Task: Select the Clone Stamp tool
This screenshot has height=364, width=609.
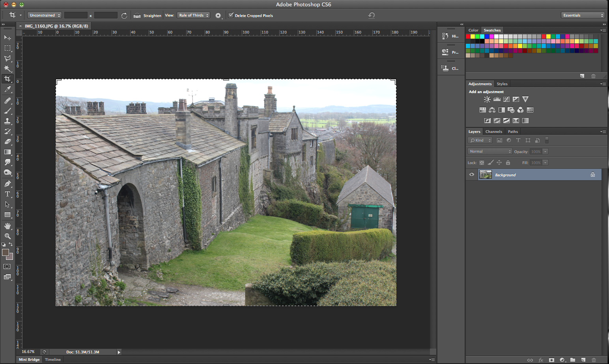Action: [7, 121]
